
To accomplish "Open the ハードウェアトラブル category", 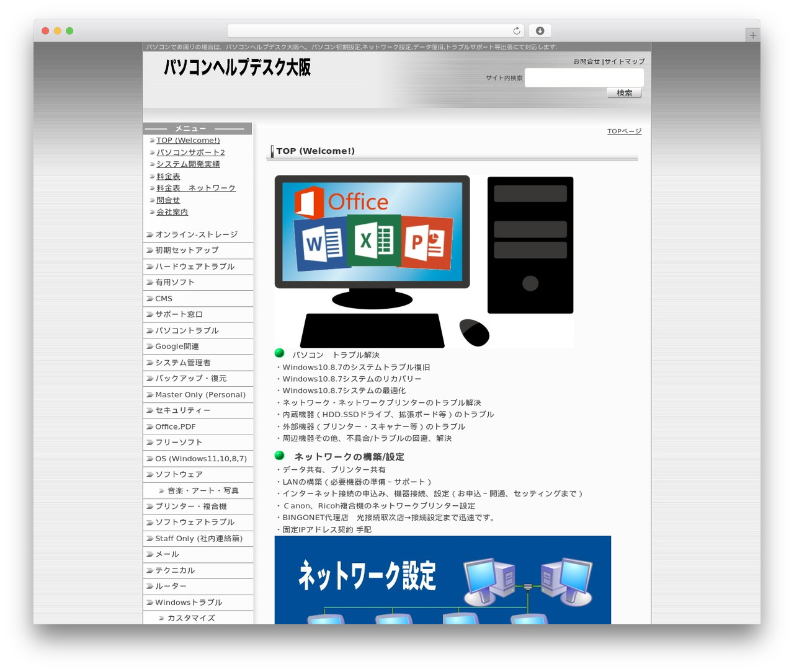I will (x=198, y=267).
